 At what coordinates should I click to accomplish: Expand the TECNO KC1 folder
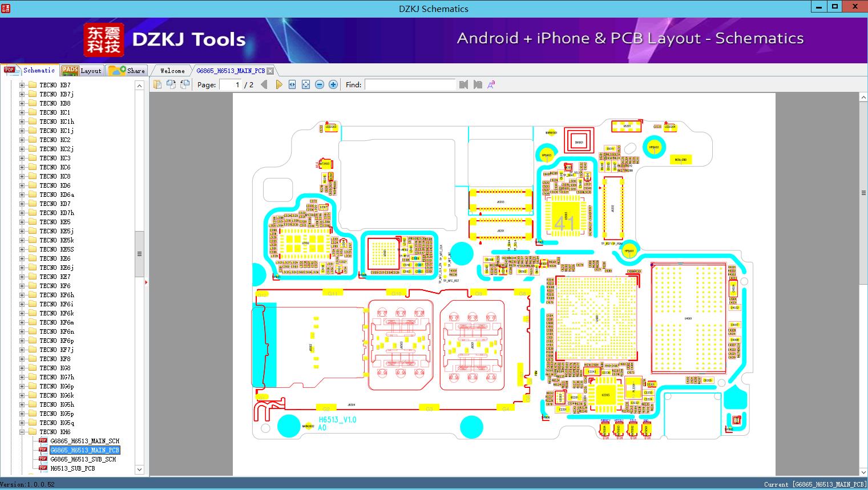click(22, 112)
